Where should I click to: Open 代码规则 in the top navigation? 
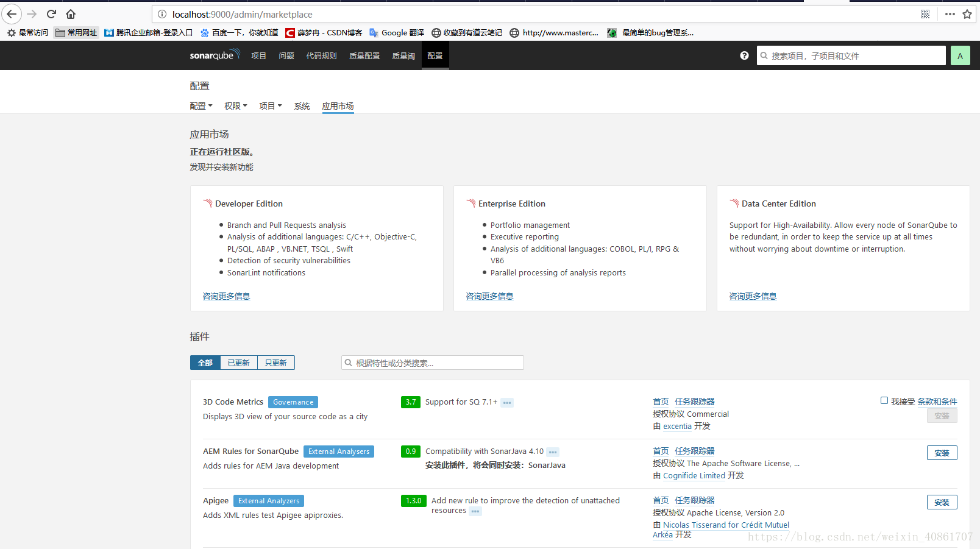(x=321, y=55)
